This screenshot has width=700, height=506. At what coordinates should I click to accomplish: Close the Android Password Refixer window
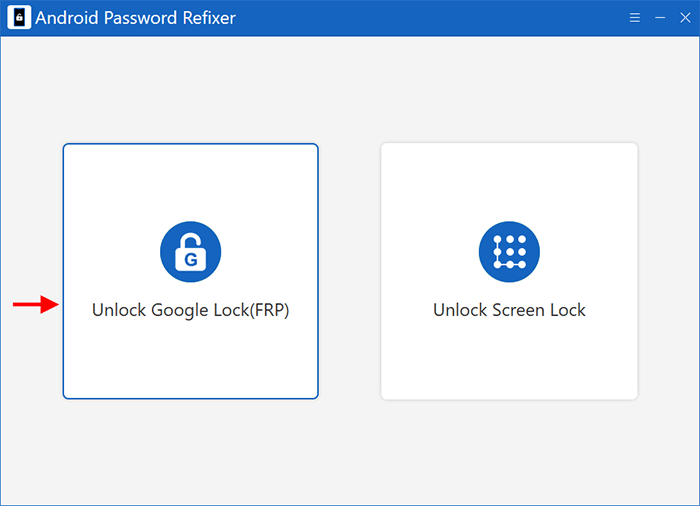coord(685,18)
